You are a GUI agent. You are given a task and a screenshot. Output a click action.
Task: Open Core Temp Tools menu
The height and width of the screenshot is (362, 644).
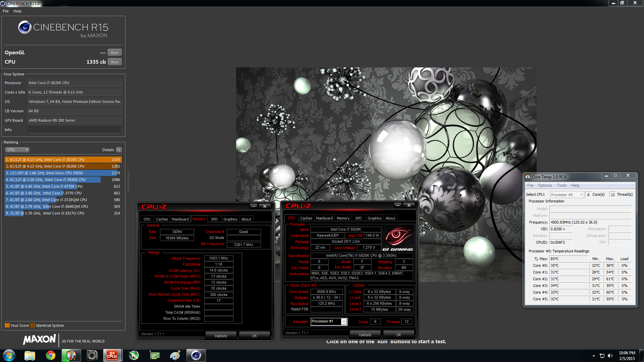tap(561, 185)
